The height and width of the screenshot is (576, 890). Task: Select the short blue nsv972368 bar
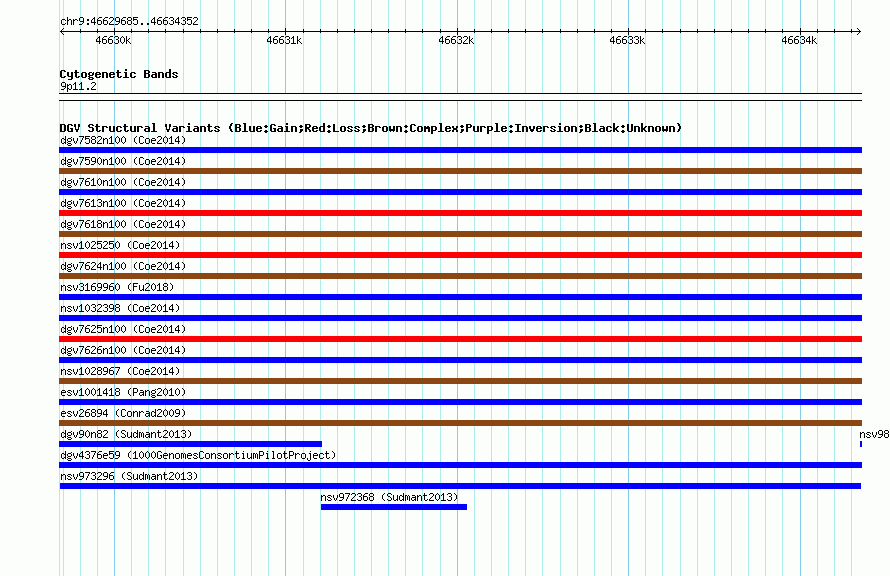394,507
